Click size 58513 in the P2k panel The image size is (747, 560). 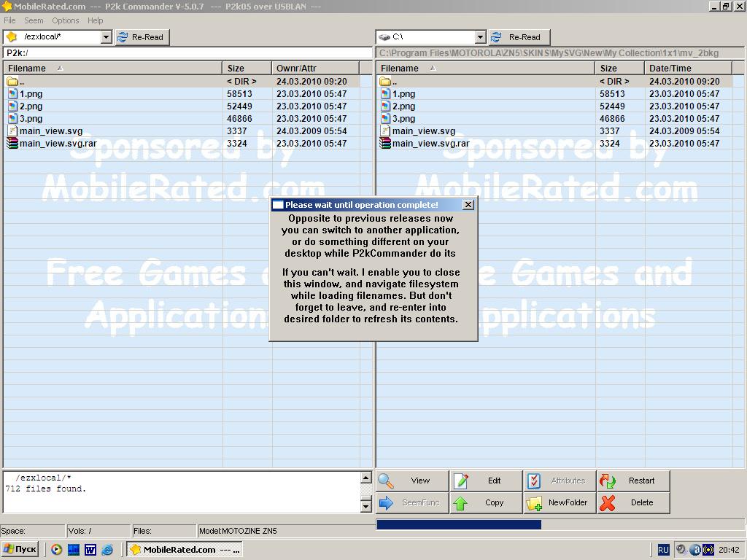click(239, 94)
